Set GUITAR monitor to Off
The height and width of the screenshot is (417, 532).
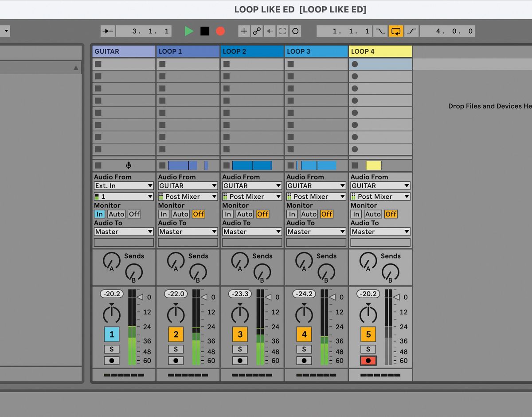[134, 214]
